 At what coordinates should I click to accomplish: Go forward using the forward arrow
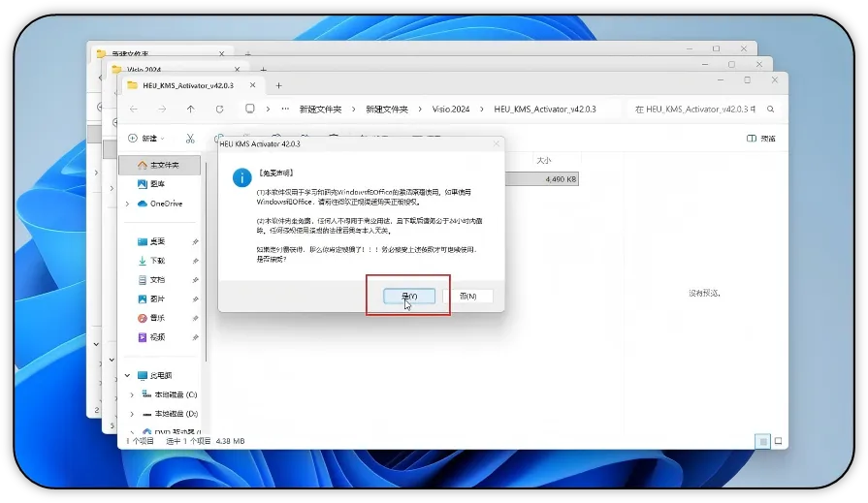click(x=162, y=109)
